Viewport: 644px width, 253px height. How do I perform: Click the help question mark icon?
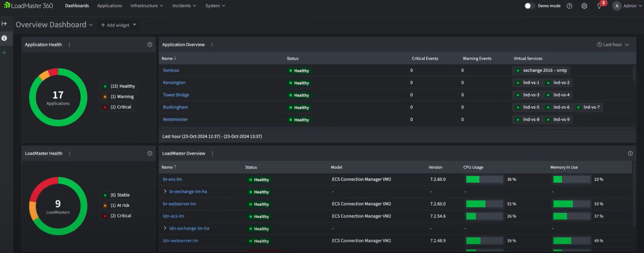pos(569,6)
